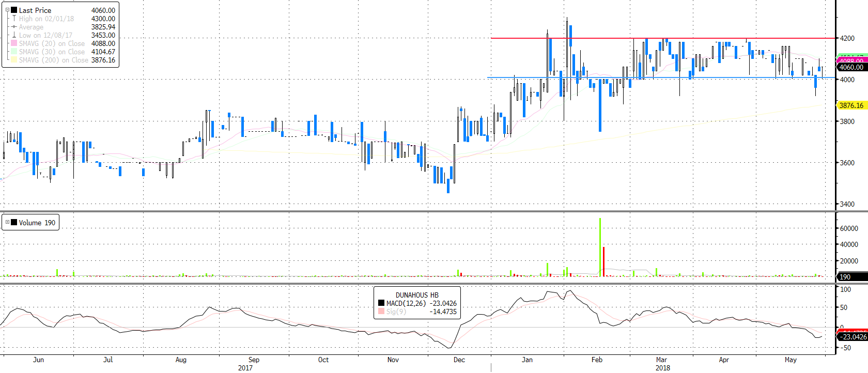This screenshot has width=868, height=373.
Task: Click the 100 label on MACD axis
Action: [846, 289]
